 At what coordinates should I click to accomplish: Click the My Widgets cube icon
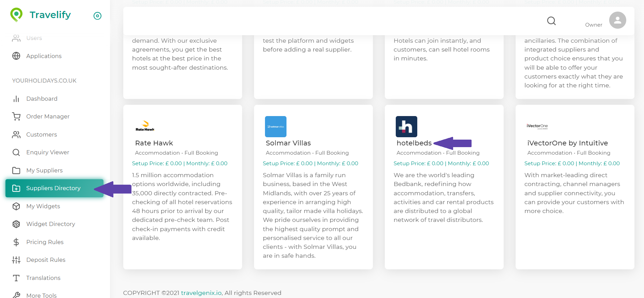[x=16, y=206]
